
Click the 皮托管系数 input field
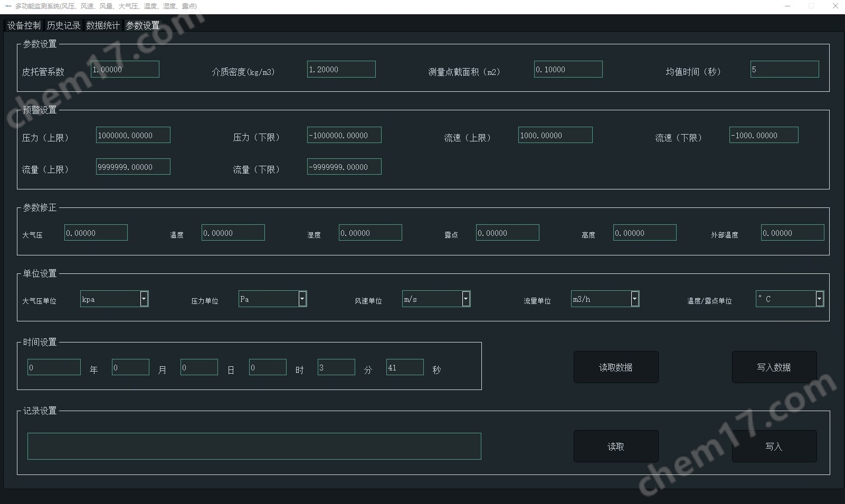125,69
